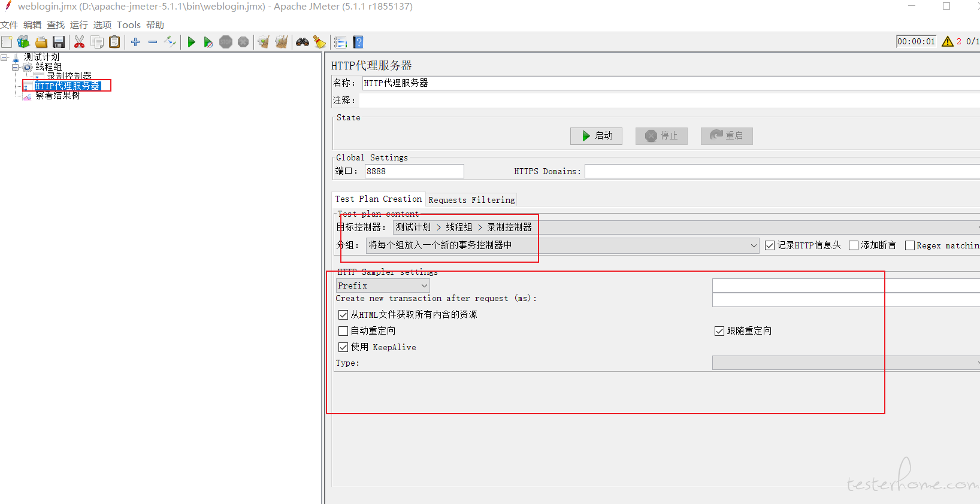Click the 00:00:01 elapsed time display
The image size is (980, 504).
(916, 41)
